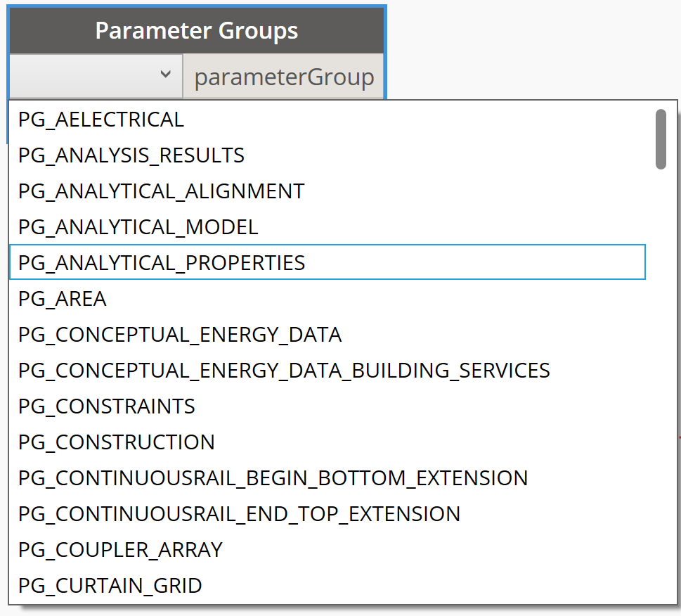This screenshot has width=681, height=616.
Task: Select PG_COUPLER_ARRAY entry
Action: [x=120, y=549]
